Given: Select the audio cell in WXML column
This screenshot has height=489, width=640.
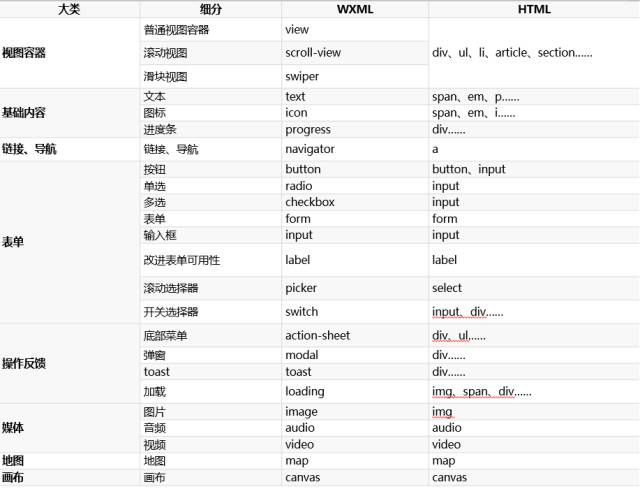Looking at the screenshot, I should pos(355,428).
